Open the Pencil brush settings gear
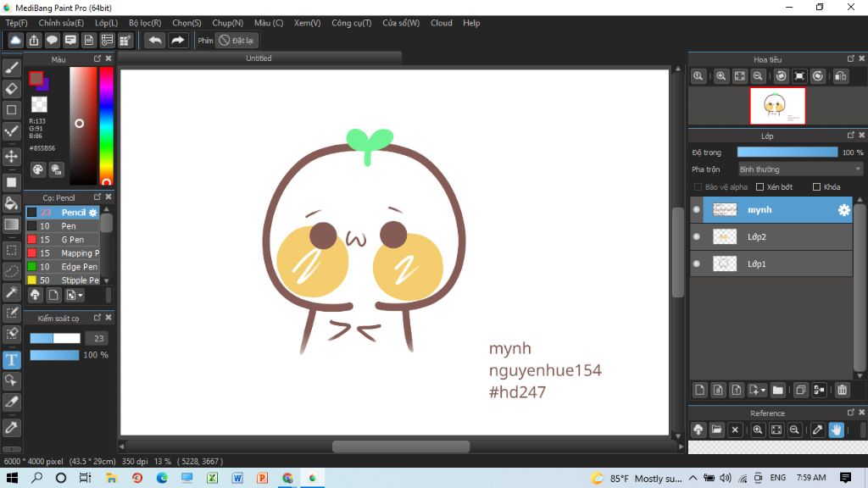 [93, 213]
